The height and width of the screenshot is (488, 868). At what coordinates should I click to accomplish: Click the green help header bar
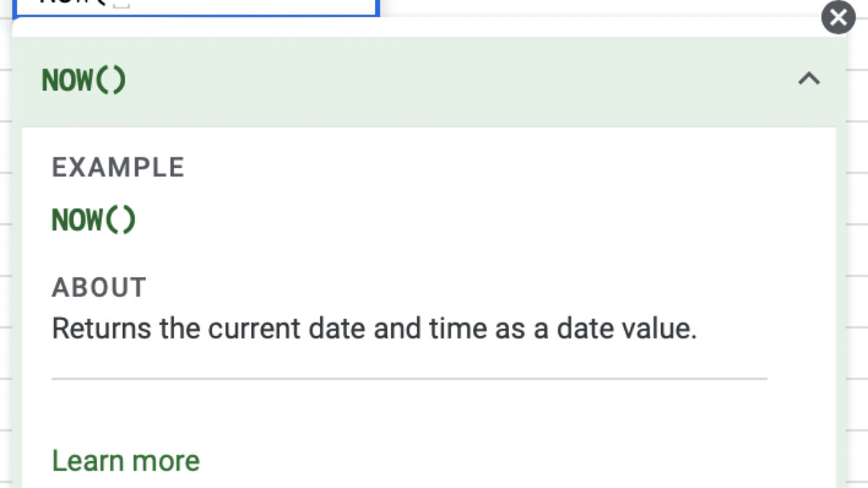point(434,80)
